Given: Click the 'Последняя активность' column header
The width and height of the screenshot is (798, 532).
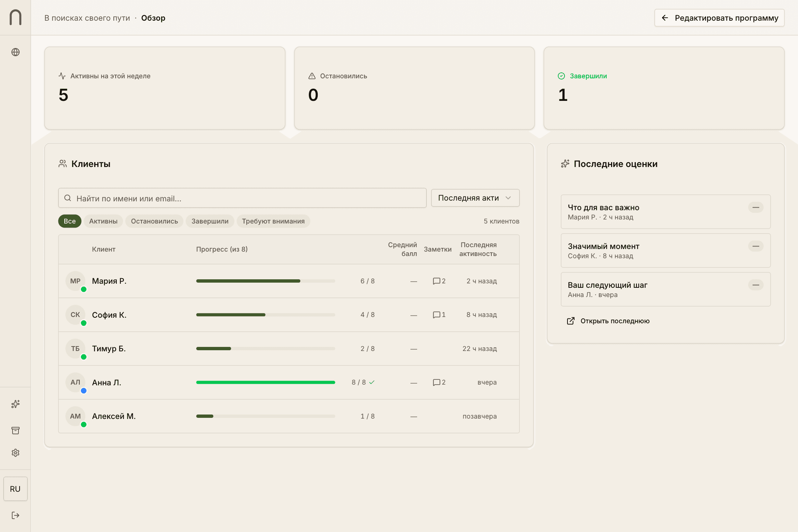Looking at the screenshot, I should [x=478, y=249].
